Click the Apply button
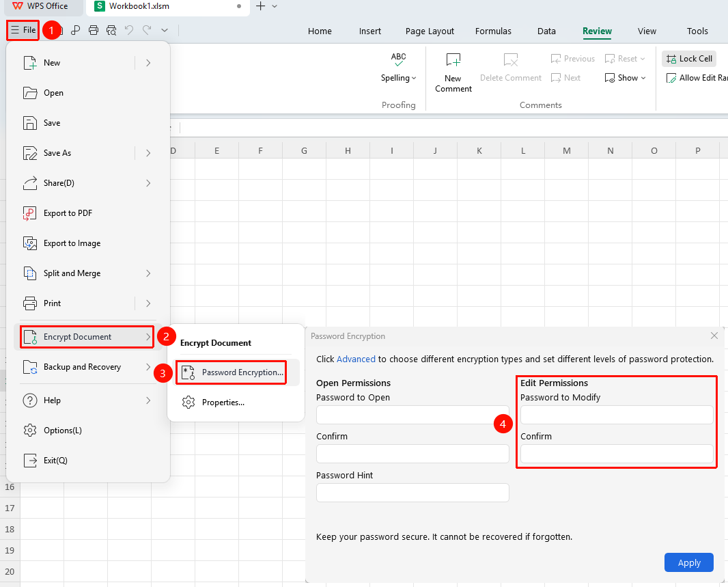The width and height of the screenshot is (728, 587). [689, 562]
